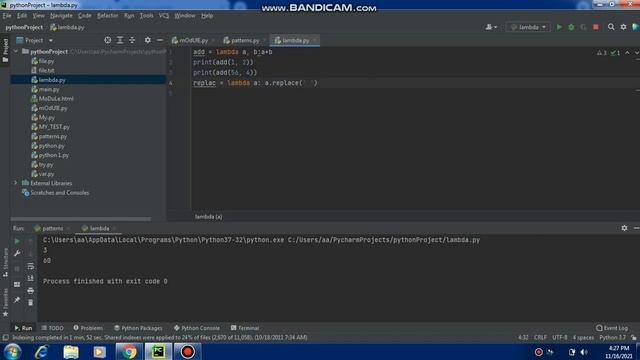Select main.py in the project tree
This screenshot has width=640, height=360.
pyautogui.click(x=49, y=89)
